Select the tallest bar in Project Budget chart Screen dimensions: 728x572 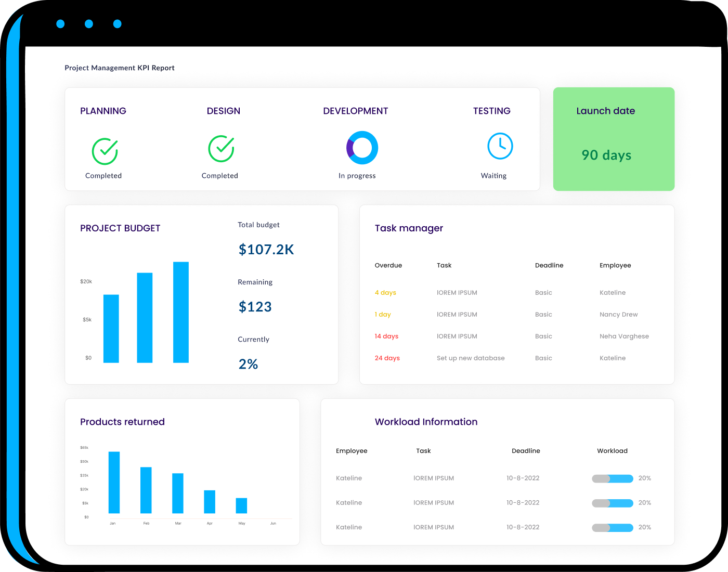(181, 312)
